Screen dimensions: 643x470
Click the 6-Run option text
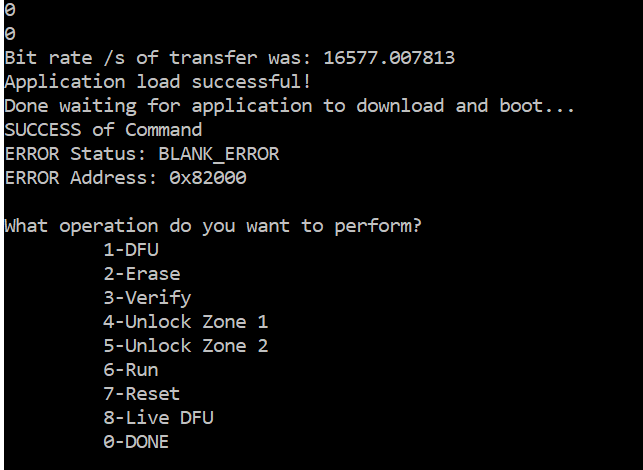pyautogui.click(x=131, y=370)
